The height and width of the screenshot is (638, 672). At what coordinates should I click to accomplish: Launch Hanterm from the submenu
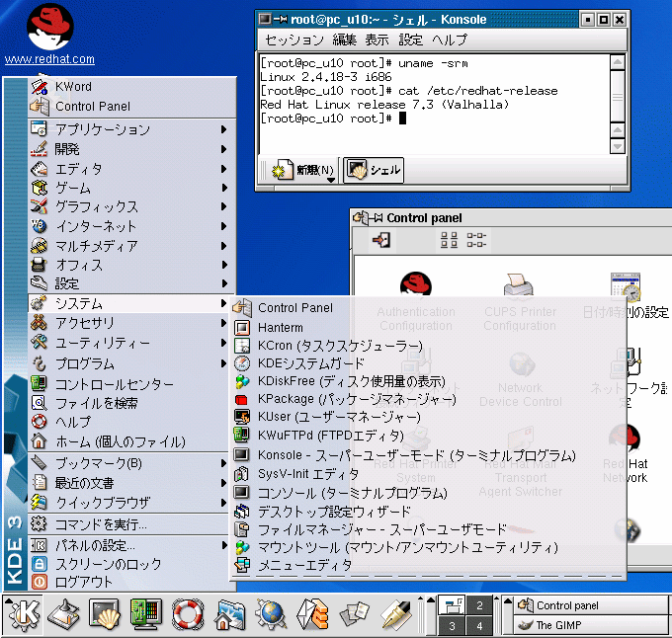pos(429,328)
